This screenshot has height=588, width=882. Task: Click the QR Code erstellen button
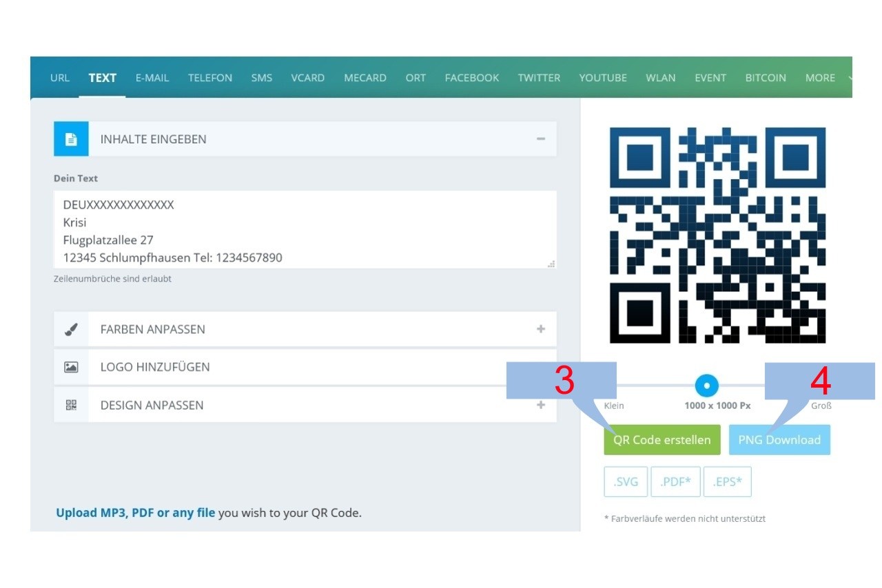coord(661,439)
